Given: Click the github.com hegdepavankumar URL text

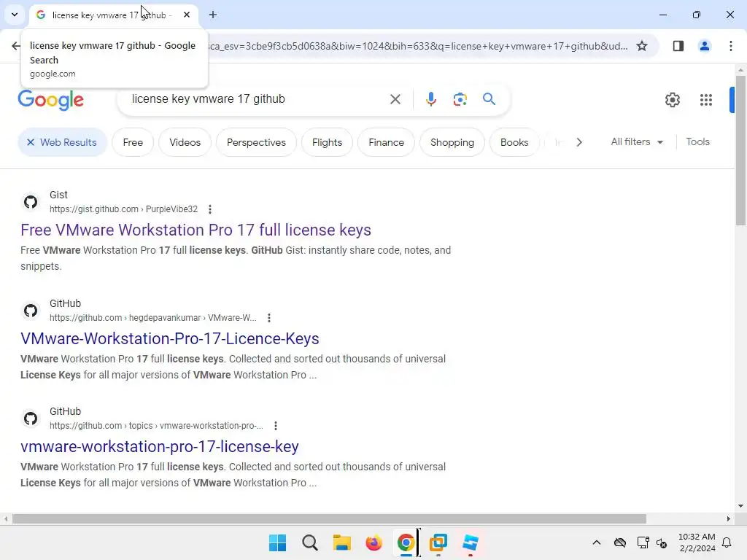Looking at the screenshot, I should (x=153, y=318).
